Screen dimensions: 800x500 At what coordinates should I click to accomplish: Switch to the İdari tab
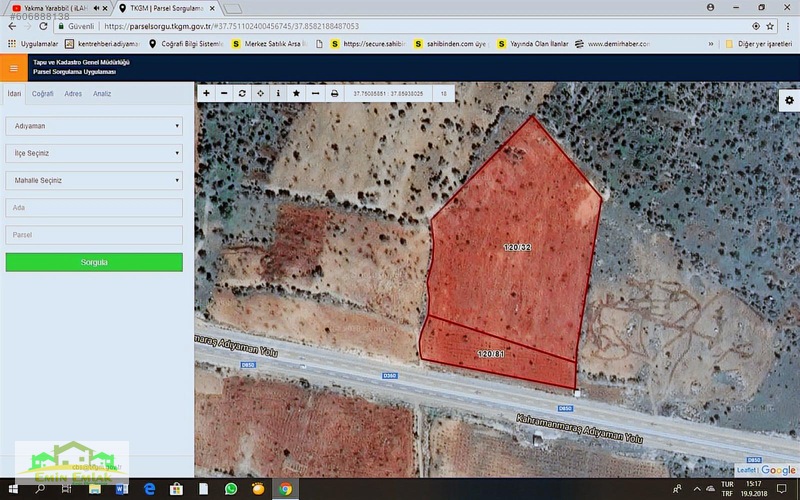click(x=14, y=94)
